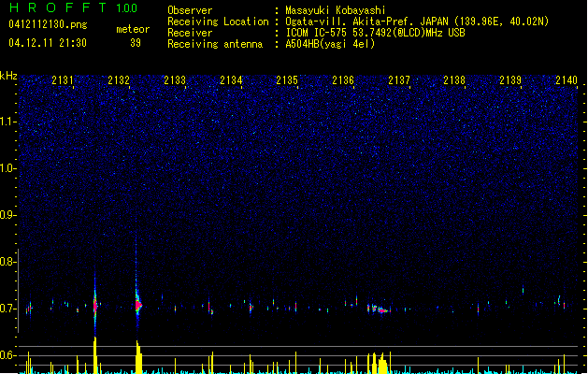
Task: Click the 'meteor' count label
Action: [x=133, y=29]
